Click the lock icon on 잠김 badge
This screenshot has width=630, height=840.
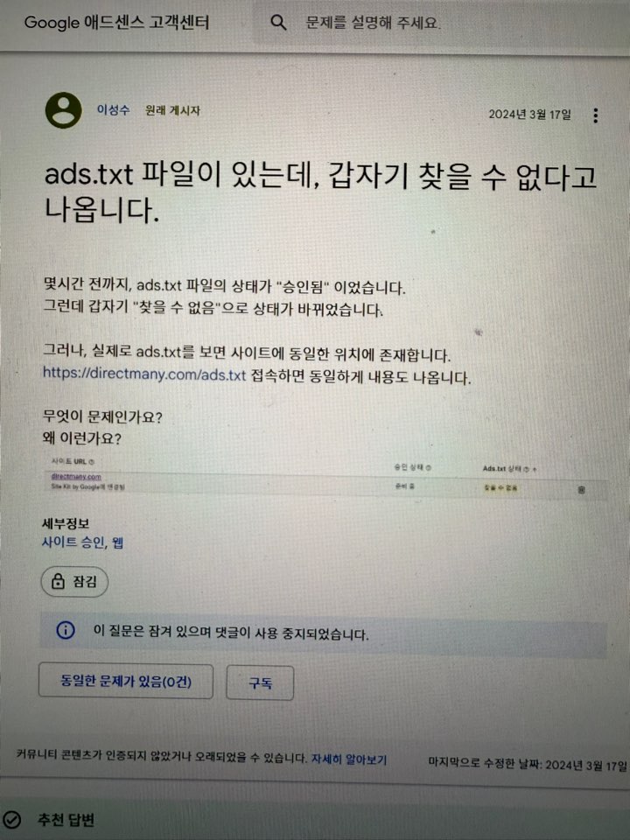click(x=58, y=581)
